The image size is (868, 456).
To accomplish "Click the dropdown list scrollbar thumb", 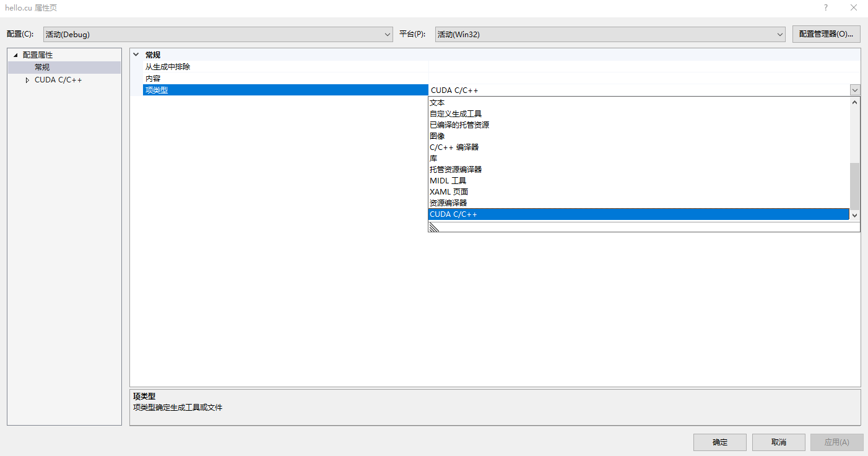I will tap(855, 186).
